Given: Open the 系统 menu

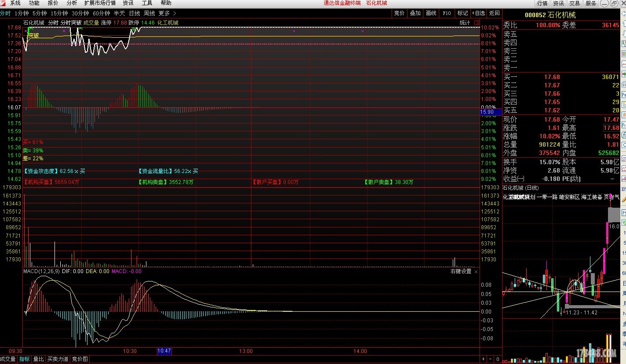Looking at the screenshot, I should coord(15,3).
